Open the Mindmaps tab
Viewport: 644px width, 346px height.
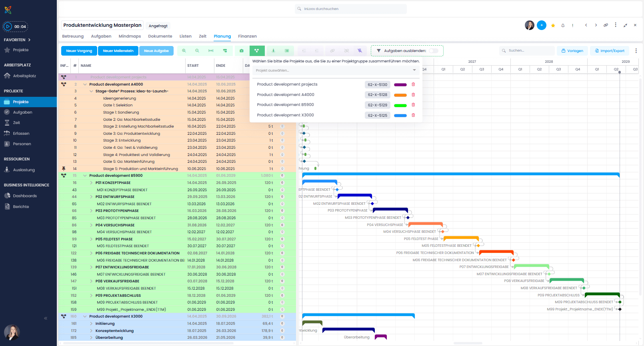[130, 36]
